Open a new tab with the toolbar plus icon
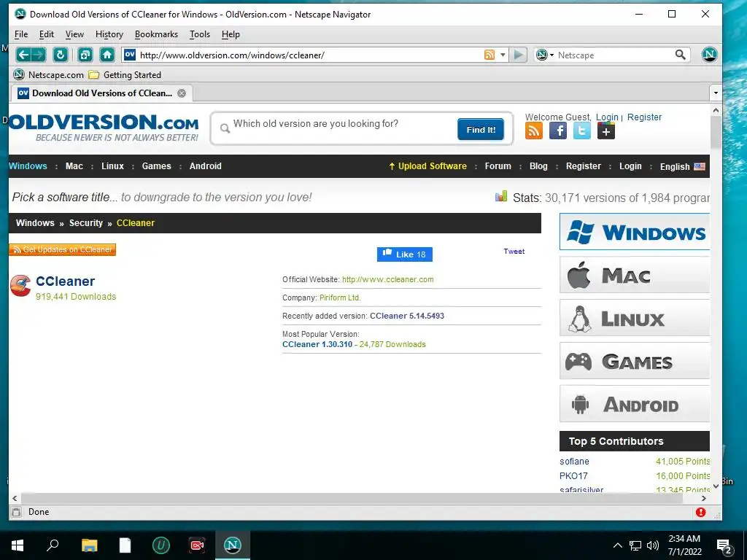 (x=85, y=55)
